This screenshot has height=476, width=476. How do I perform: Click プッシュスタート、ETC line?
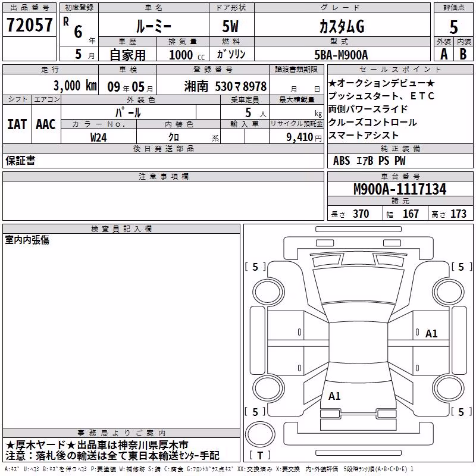coord(381,96)
